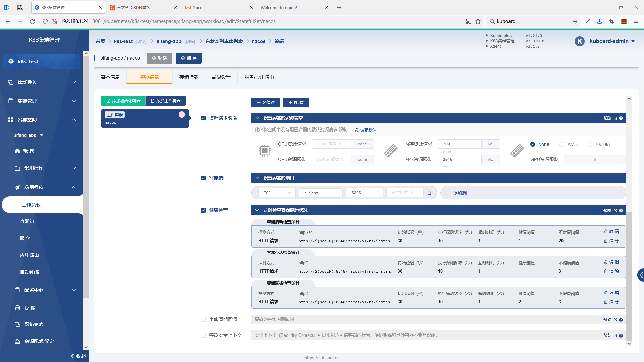This screenshot has width=644, height=362.
Task: Collapse the 名称空间 sidebar menu
Action: [42, 120]
